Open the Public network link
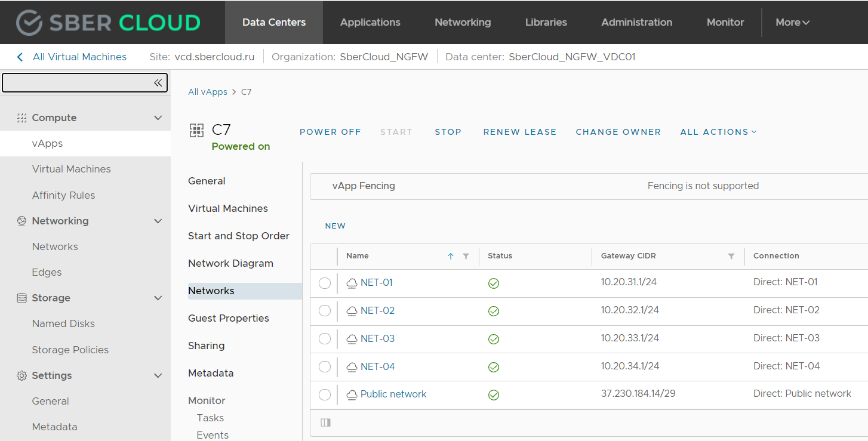The width and height of the screenshot is (868, 441). coord(393,394)
